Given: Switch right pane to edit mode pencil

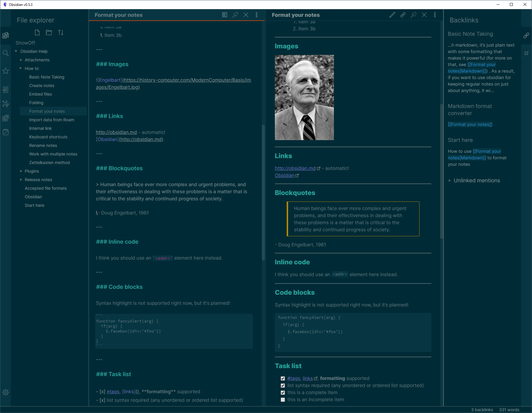Looking at the screenshot, I should pos(392,15).
